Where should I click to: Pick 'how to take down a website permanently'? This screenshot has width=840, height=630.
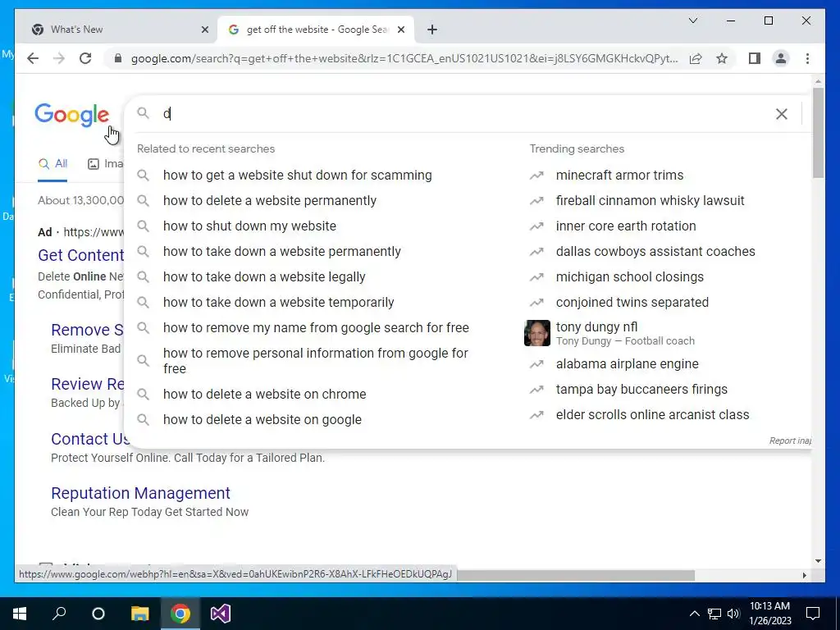282,251
